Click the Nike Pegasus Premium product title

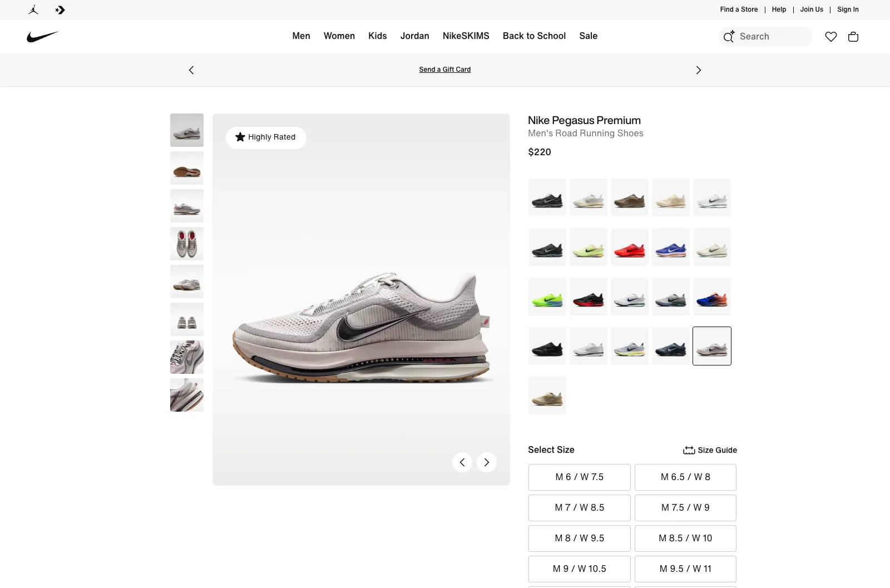[x=584, y=121]
